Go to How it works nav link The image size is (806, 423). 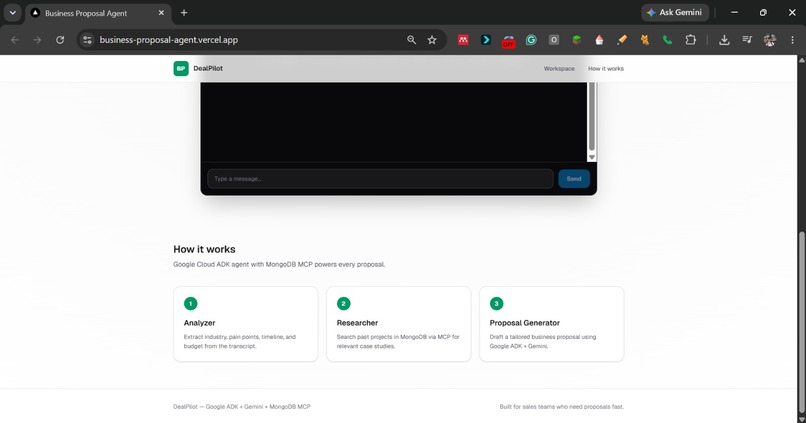click(x=606, y=68)
